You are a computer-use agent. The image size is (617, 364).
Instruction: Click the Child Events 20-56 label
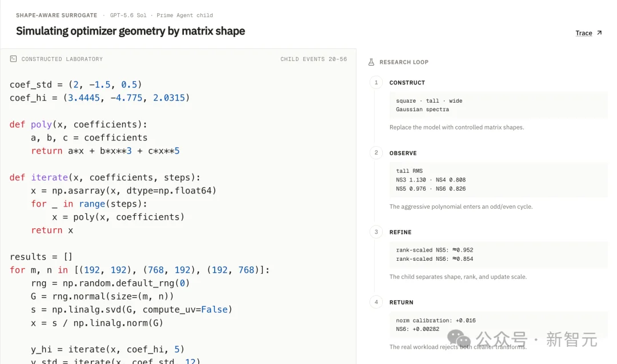[x=314, y=59]
